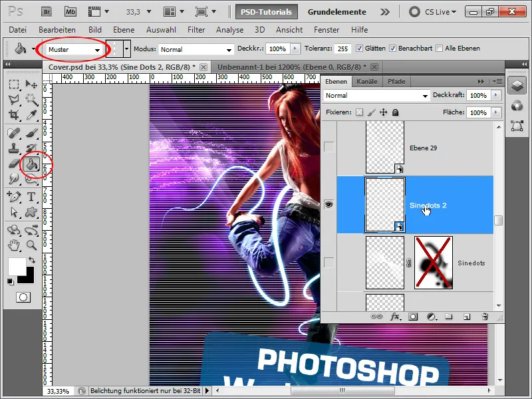Select the Hand tool
532x399 pixels.
14,245
